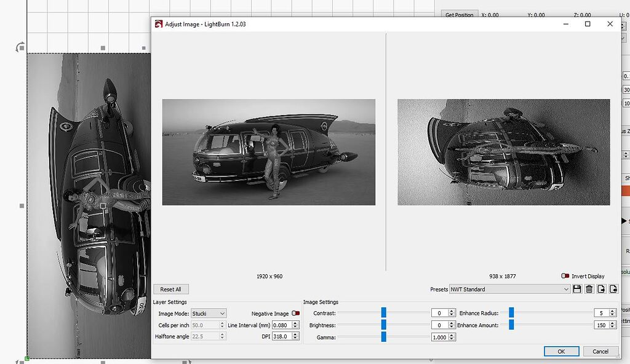
Task: Click the Enhance Radius value box
Action: coord(602,313)
